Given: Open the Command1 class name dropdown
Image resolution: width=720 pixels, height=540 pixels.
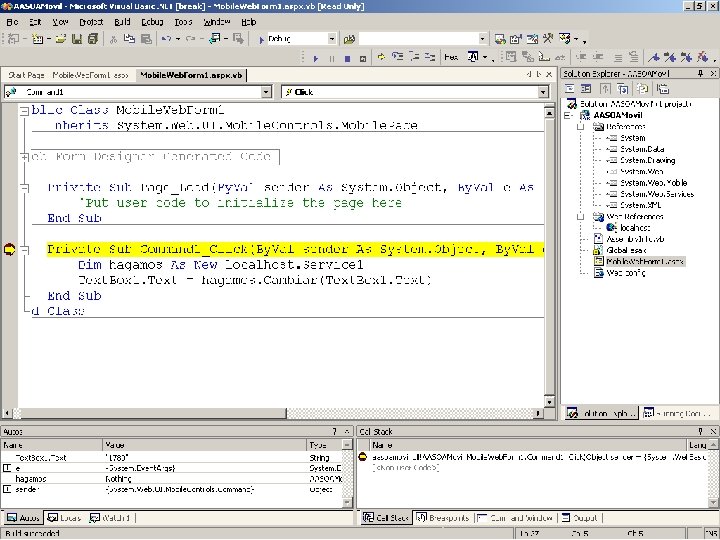Looking at the screenshot, I should click(266, 92).
